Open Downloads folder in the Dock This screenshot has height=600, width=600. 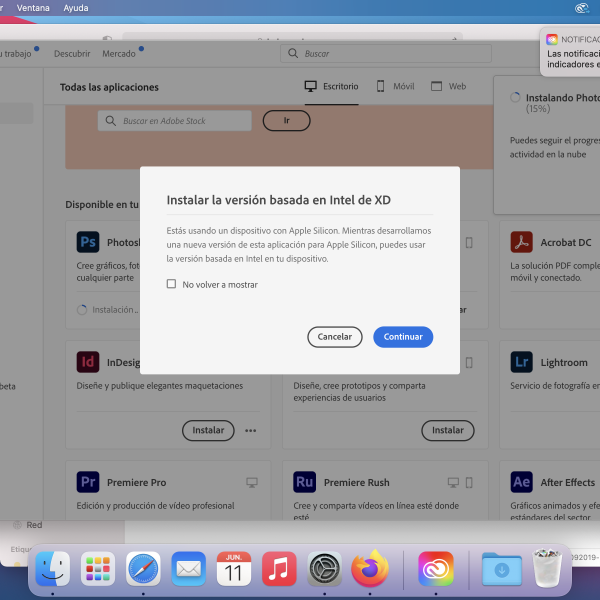click(502, 569)
